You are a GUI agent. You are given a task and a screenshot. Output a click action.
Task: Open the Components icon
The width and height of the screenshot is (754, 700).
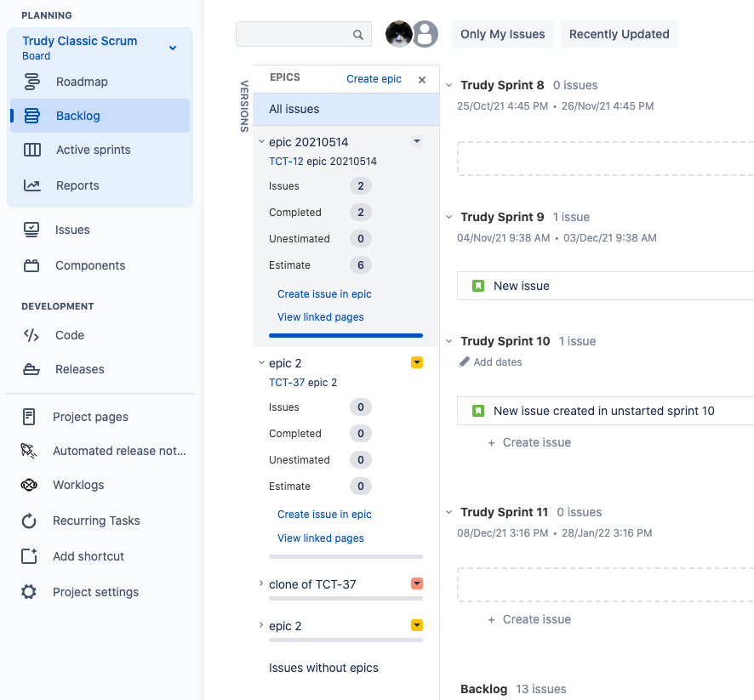[x=31, y=265]
